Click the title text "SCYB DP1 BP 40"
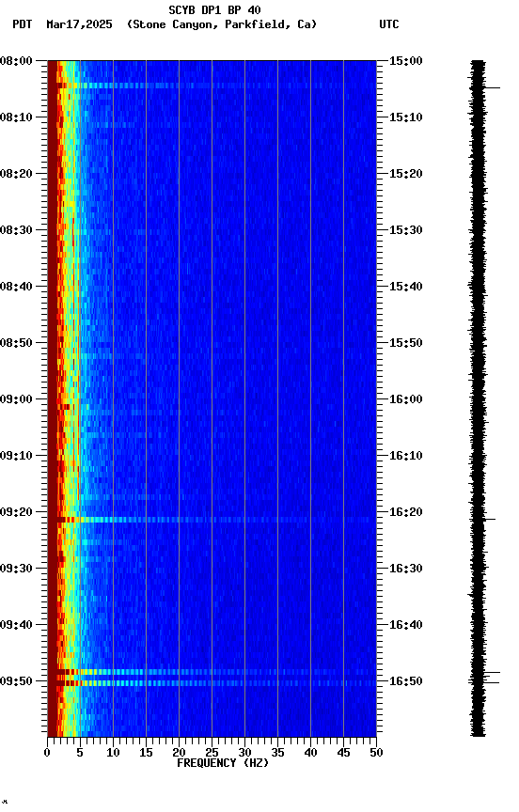 click(x=214, y=10)
